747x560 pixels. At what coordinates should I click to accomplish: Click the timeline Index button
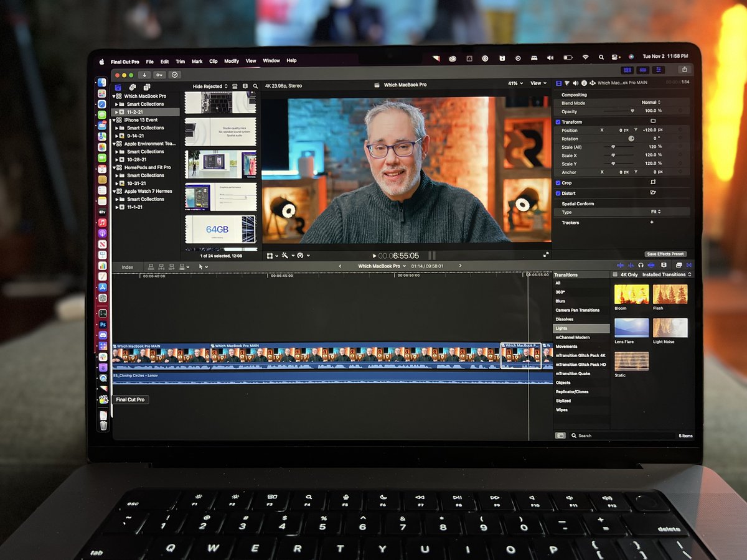pos(128,267)
